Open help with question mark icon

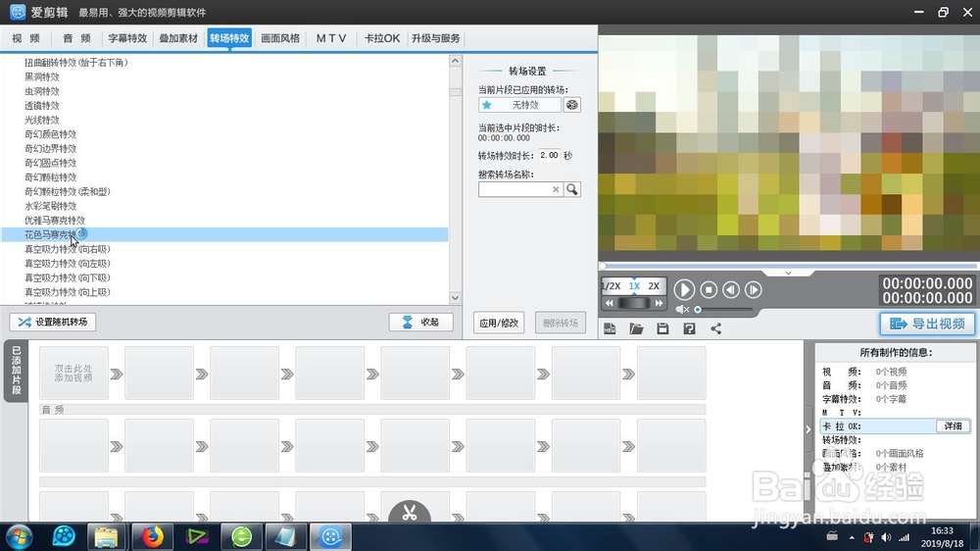click(x=689, y=328)
